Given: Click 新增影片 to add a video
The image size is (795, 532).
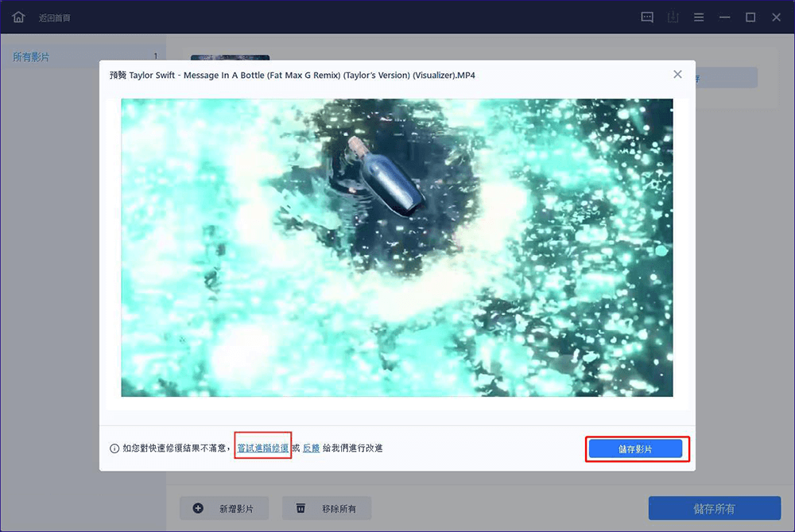Looking at the screenshot, I should 224,508.
